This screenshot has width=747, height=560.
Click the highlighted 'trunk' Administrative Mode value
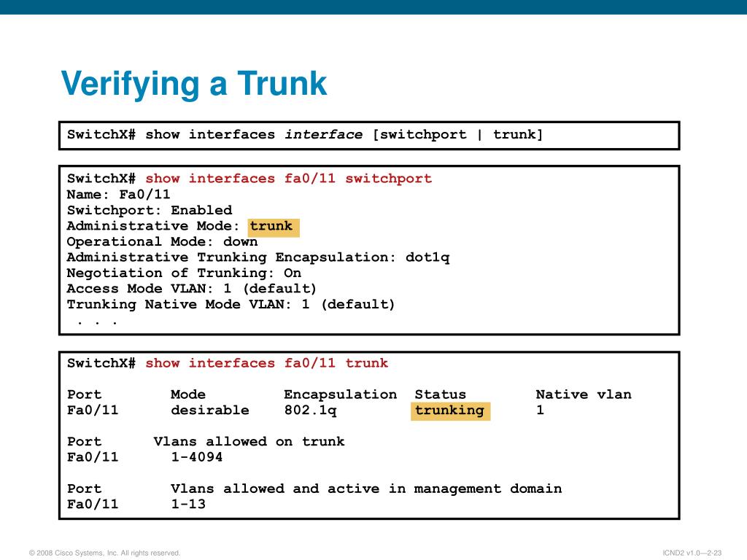[273, 226]
